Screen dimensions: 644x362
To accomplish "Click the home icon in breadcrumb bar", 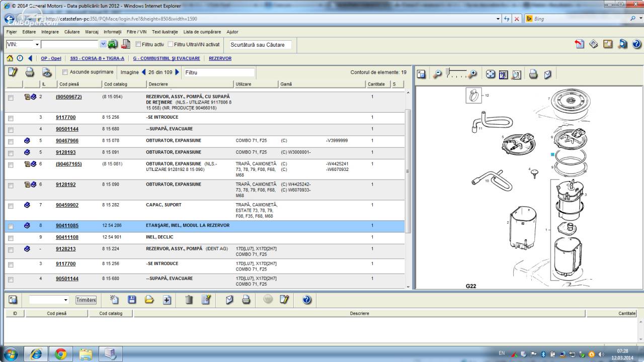I will [x=10, y=58].
